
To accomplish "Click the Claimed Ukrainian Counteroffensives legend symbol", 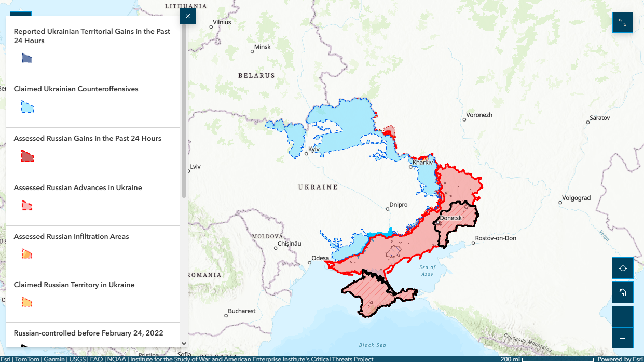I will 27,107.
